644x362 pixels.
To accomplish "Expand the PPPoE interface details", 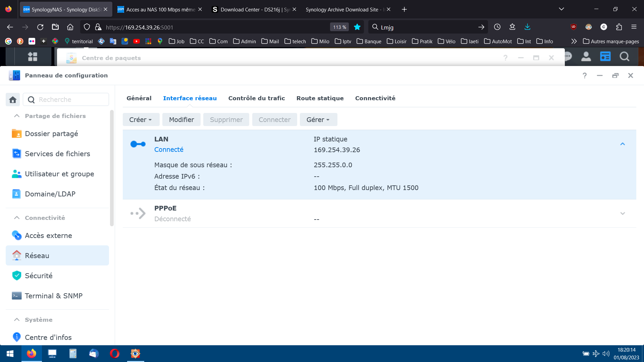I will [623, 214].
